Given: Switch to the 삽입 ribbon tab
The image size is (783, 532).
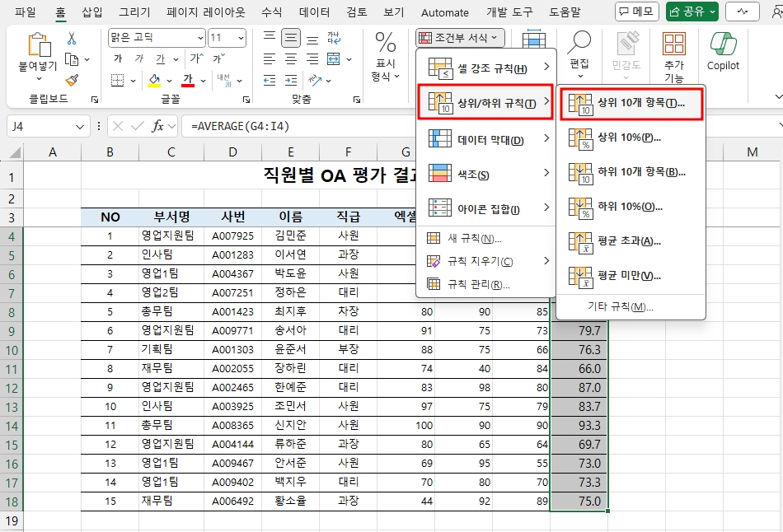Looking at the screenshot, I should click(x=92, y=12).
